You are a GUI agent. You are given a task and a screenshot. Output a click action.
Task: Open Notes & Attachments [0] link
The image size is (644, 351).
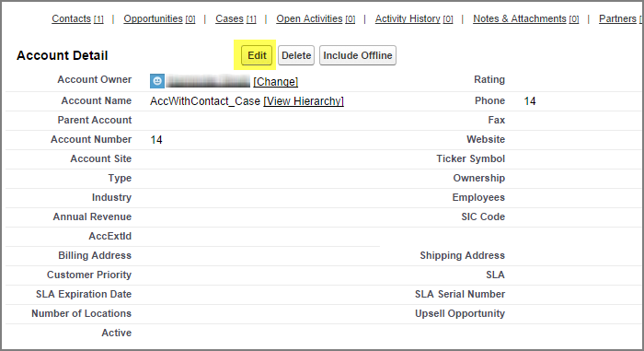point(525,18)
